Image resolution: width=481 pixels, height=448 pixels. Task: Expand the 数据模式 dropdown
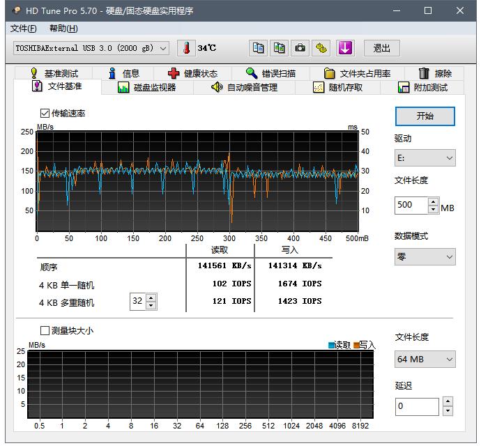(425, 256)
